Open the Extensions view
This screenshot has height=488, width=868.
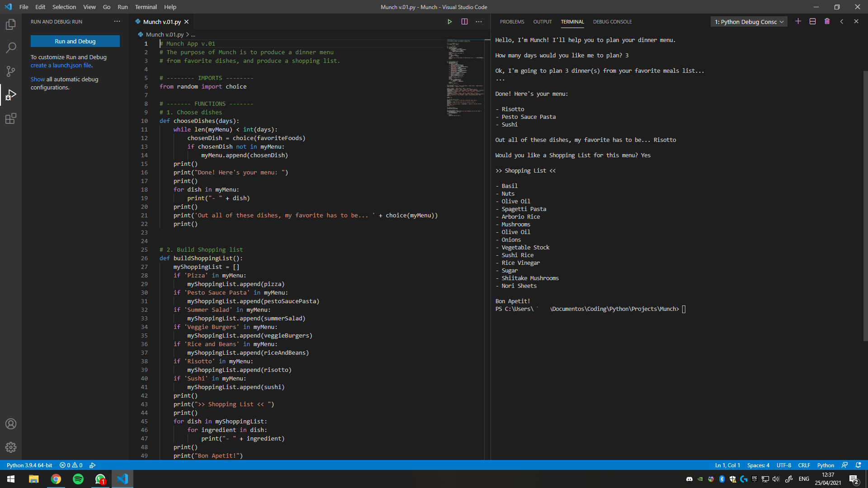tap(11, 118)
